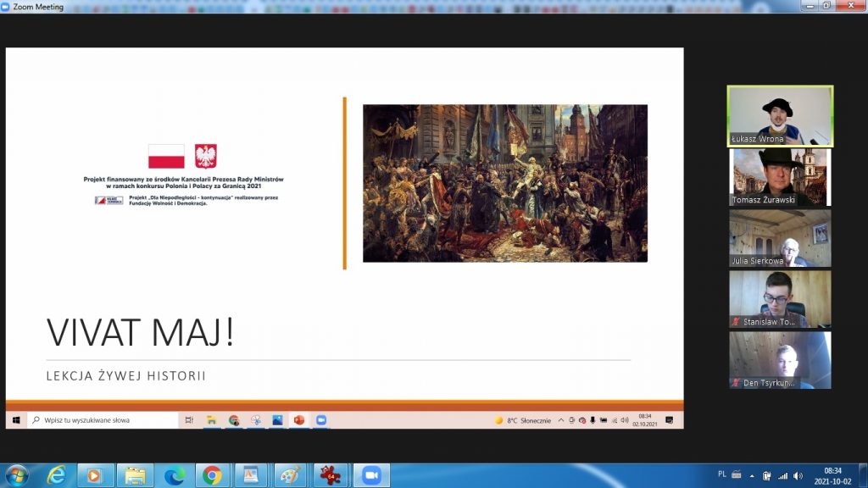The height and width of the screenshot is (488, 868).
Task: Click the PowerPoint icon in the shared screen taskbar
Action: pos(298,420)
